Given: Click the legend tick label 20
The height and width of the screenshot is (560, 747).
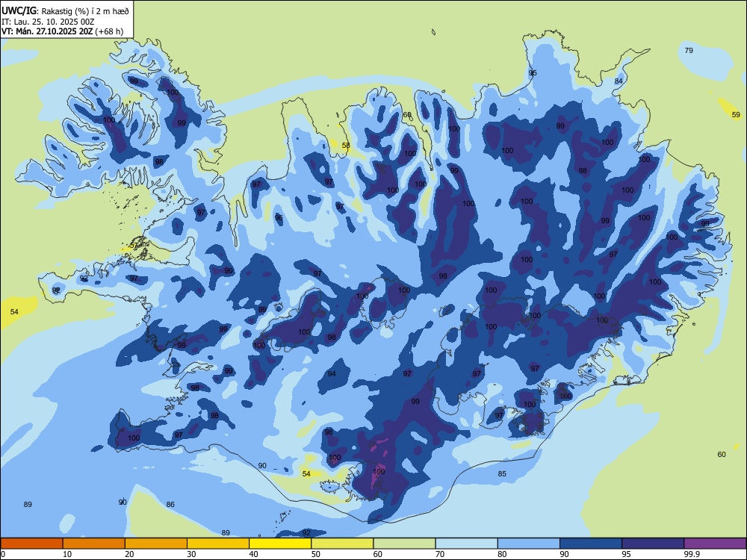Looking at the screenshot, I should pyautogui.click(x=129, y=554).
